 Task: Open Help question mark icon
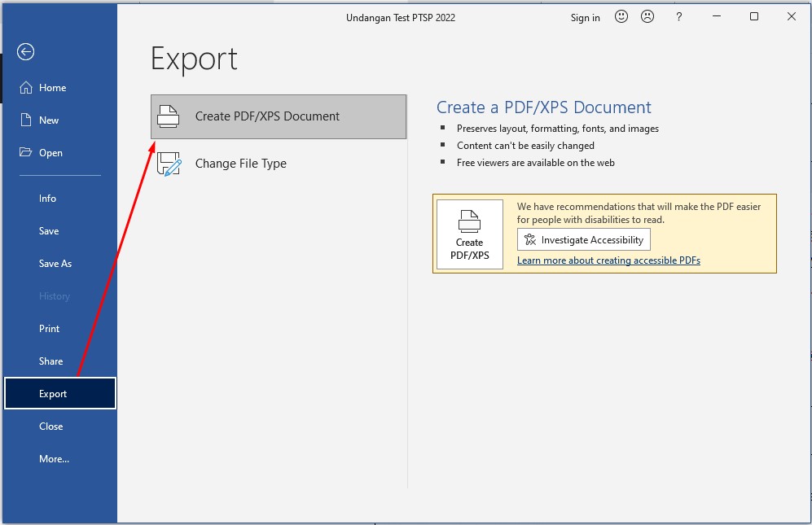pyautogui.click(x=678, y=17)
